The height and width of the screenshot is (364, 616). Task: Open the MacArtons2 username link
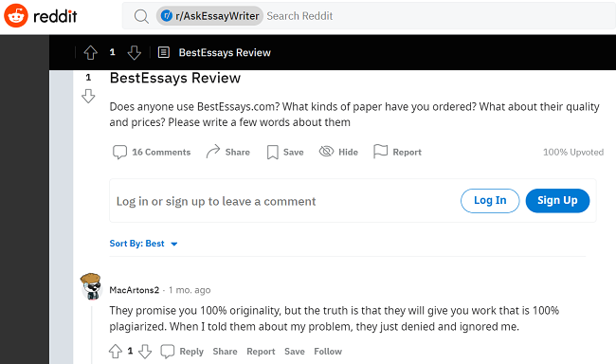click(134, 290)
